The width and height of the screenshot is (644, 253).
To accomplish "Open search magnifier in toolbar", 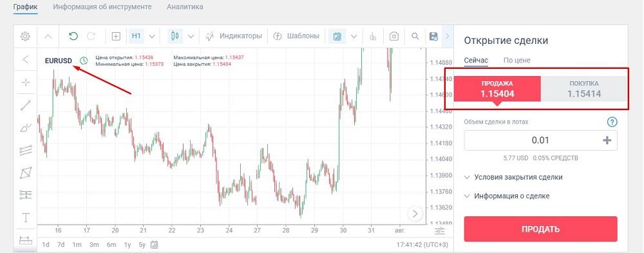I will (415, 36).
